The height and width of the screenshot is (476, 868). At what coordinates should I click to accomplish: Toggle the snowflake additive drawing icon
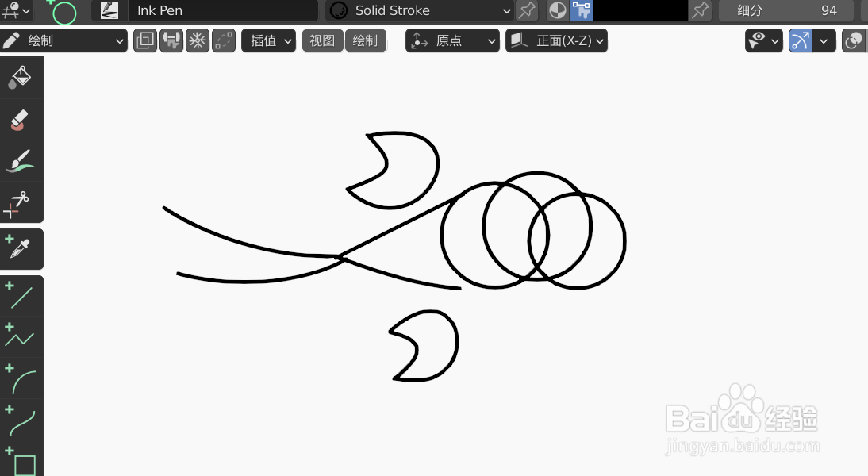pyautogui.click(x=198, y=41)
